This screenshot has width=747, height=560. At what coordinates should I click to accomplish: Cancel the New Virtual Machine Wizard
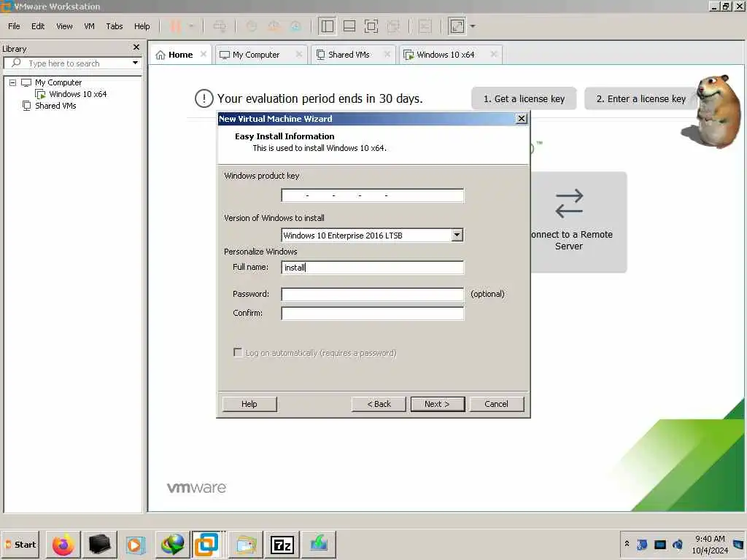[496, 404]
